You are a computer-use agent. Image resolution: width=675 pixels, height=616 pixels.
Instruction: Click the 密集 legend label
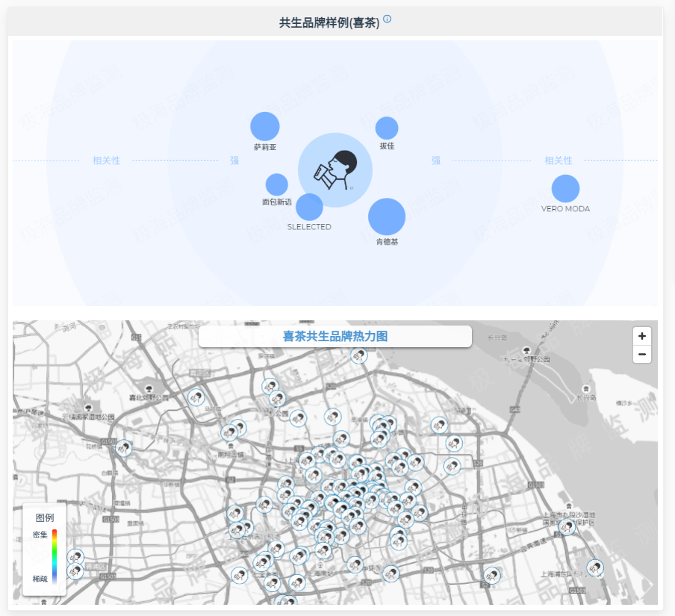40,535
